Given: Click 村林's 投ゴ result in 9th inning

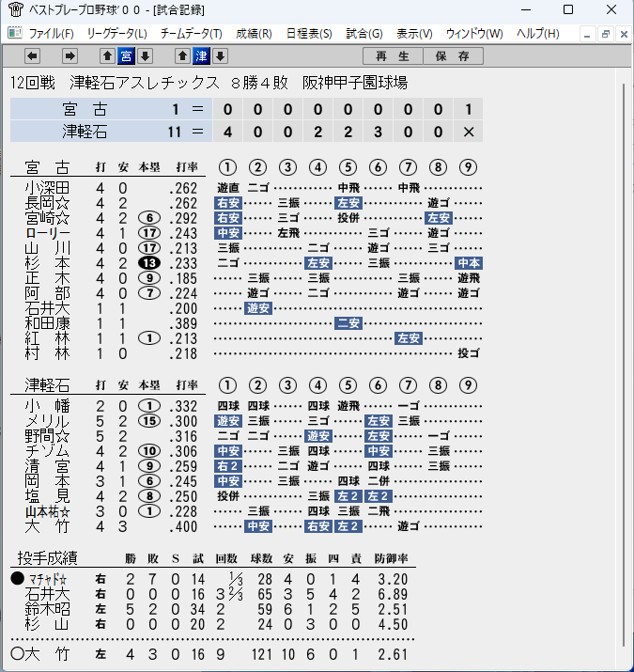Looking at the screenshot, I should [x=469, y=353].
